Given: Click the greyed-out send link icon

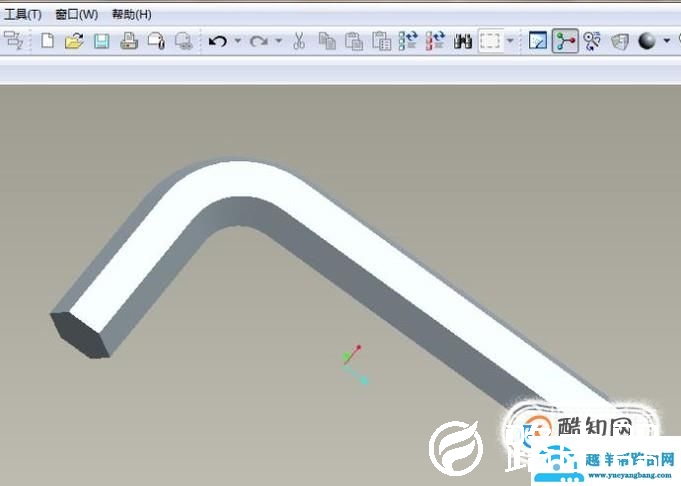Looking at the screenshot, I should (184, 41).
